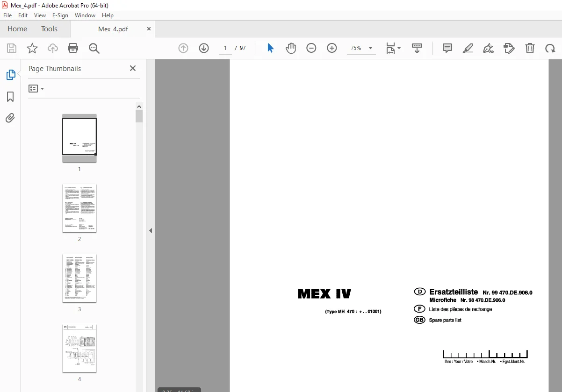
Task: Add the file to starred favorites
Action: (x=32, y=48)
